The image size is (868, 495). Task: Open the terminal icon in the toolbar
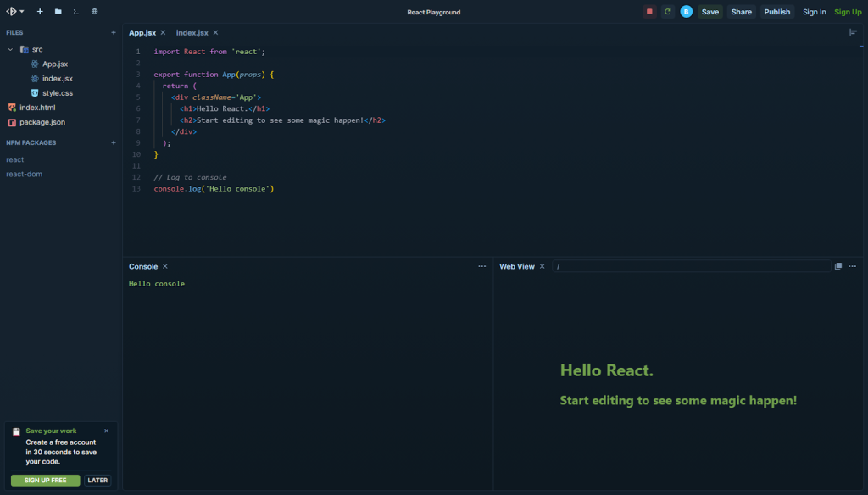76,11
